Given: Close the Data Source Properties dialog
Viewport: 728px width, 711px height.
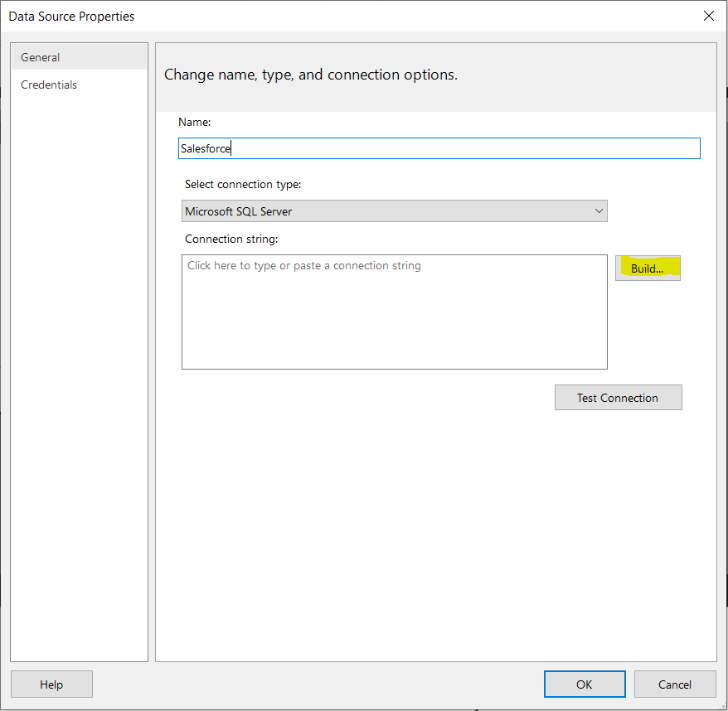Looking at the screenshot, I should point(709,16).
